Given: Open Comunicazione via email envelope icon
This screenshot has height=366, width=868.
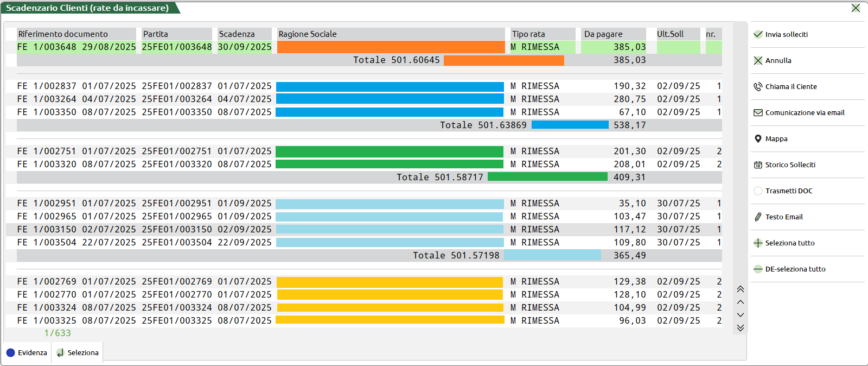Looking at the screenshot, I should [x=758, y=112].
